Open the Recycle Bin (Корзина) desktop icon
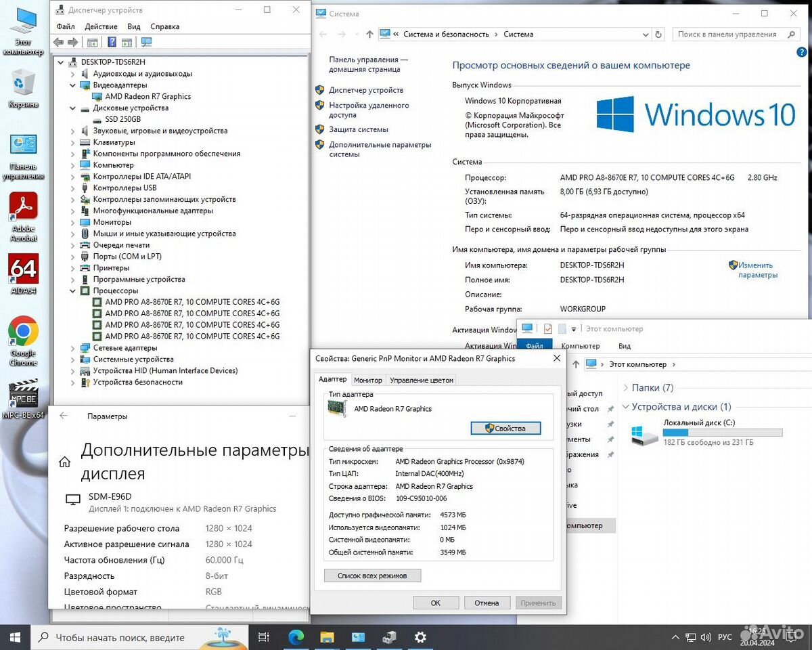This screenshot has height=650, width=812. [23, 89]
